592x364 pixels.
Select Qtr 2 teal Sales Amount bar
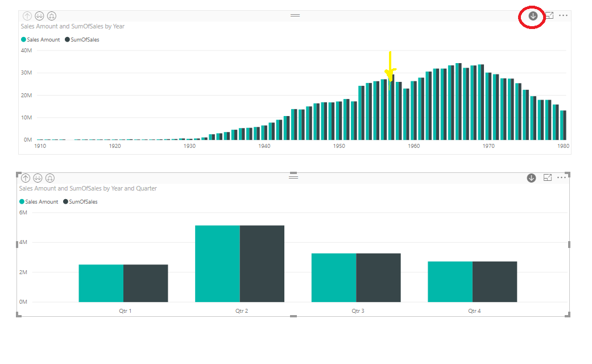[217, 263]
